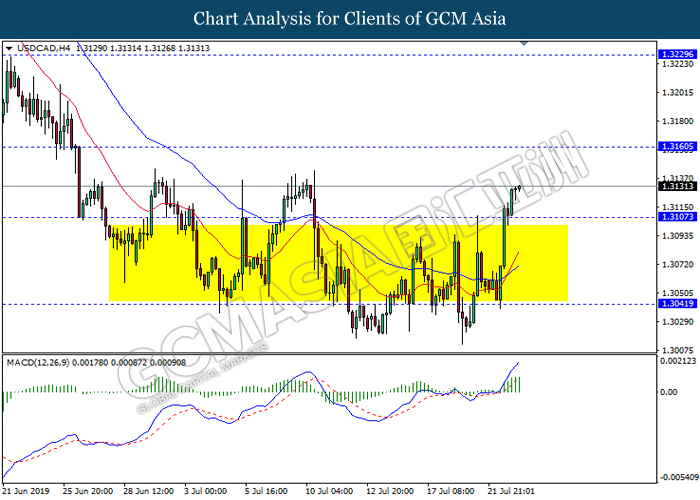Click the MACD zero level 0.00 label
This screenshot has height=500, width=700.
(x=668, y=392)
